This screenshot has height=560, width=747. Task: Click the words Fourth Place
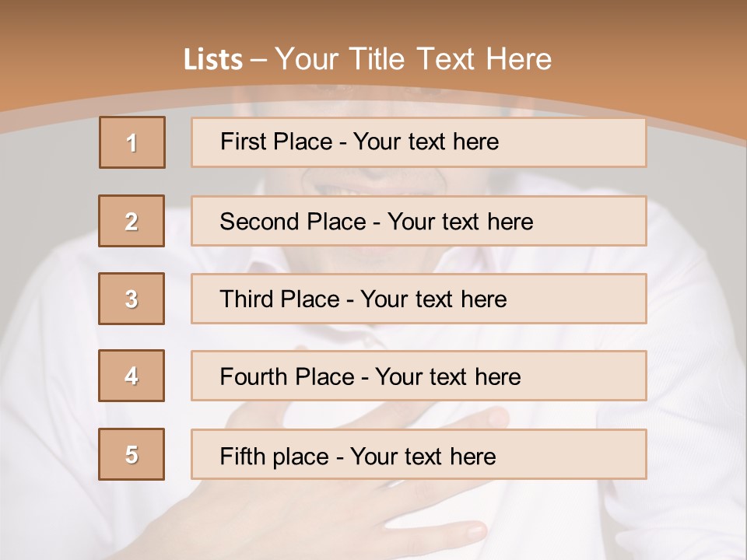[x=287, y=377]
